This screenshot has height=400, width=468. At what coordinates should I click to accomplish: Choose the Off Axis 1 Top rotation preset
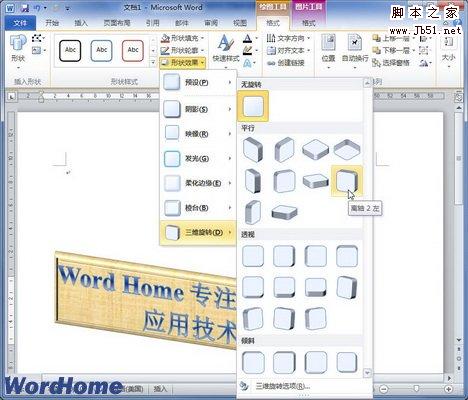[315, 181]
